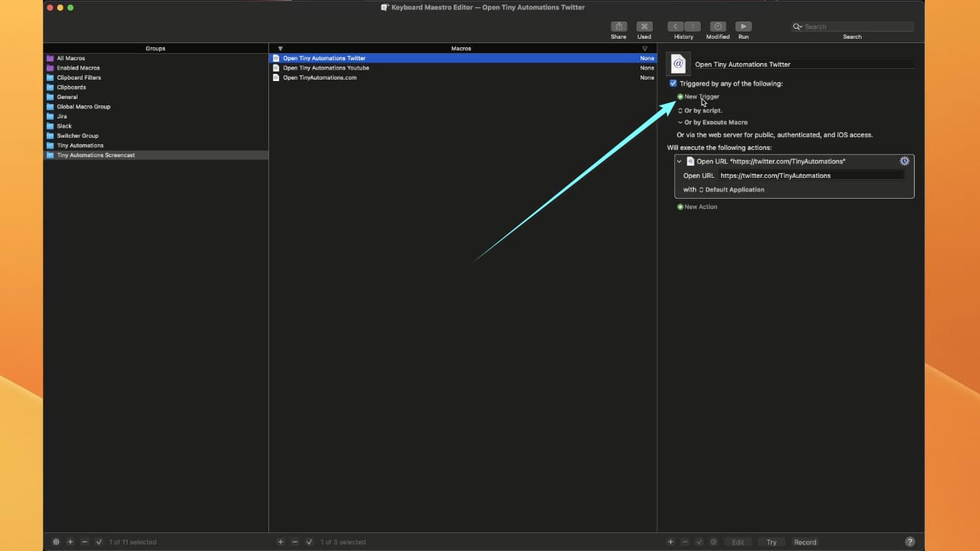This screenshot has width=980, height=551.
Task: Collapse the Open URL action disclosure chevron
Action: pos(679,161)
